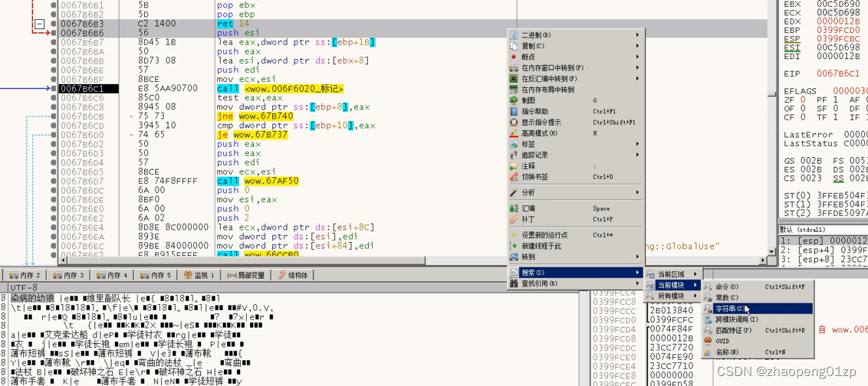Switch to the 内存 3 dump tab
Screen dimensions: 868x386
[69, 275]
